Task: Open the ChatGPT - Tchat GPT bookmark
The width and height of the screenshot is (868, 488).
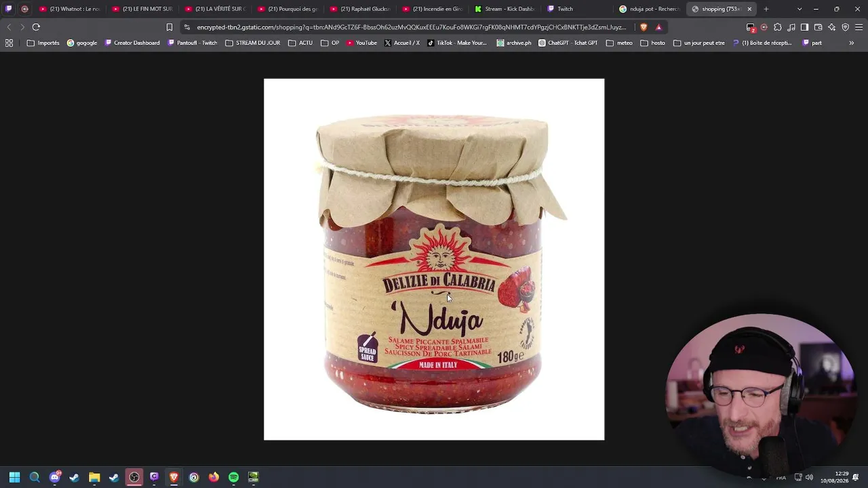Action: coord(568,43)
